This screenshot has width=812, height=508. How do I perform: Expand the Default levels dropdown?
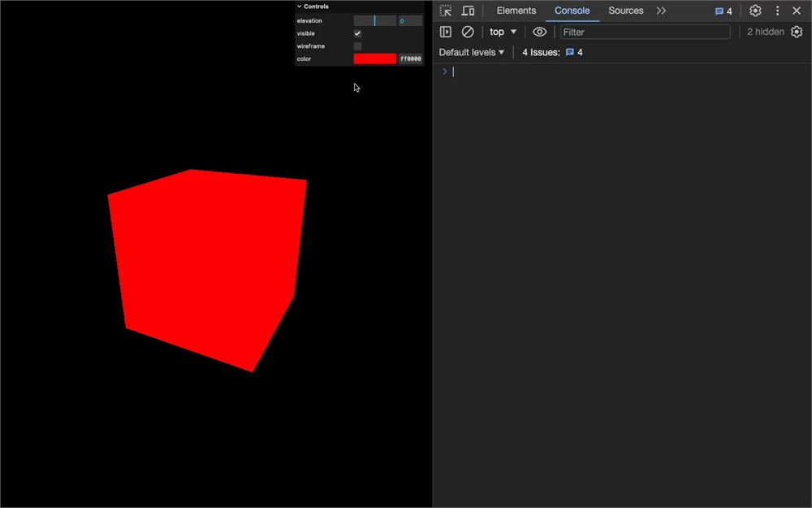click(x=471, y=52)
